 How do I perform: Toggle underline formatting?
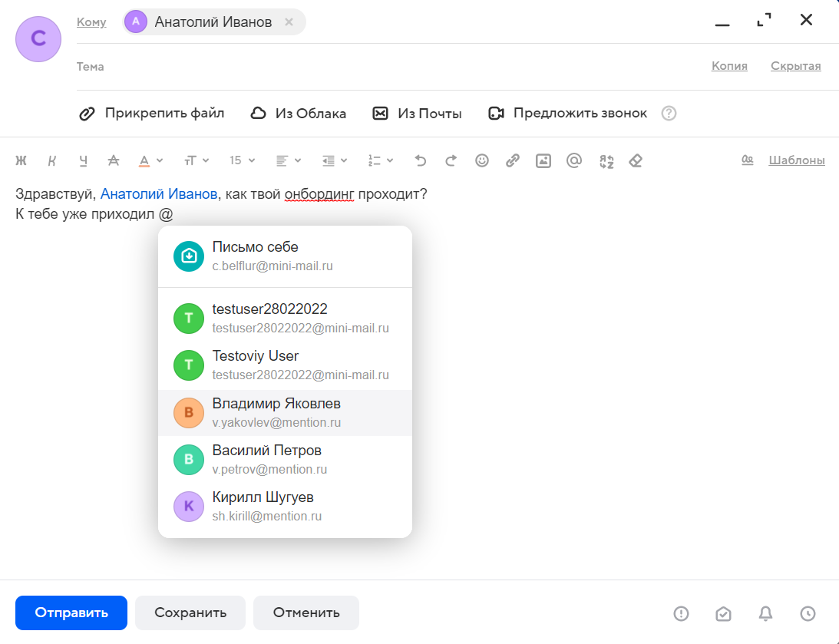82,160
